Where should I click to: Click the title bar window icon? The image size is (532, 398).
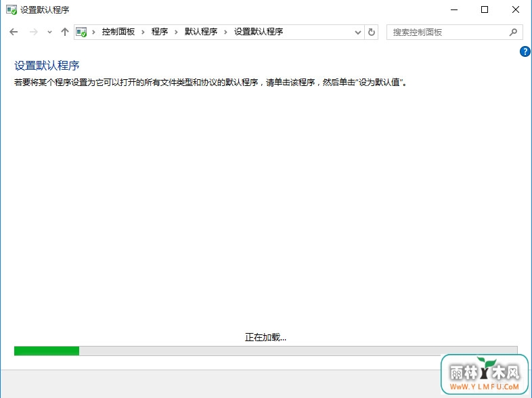[x=12, y=9]
